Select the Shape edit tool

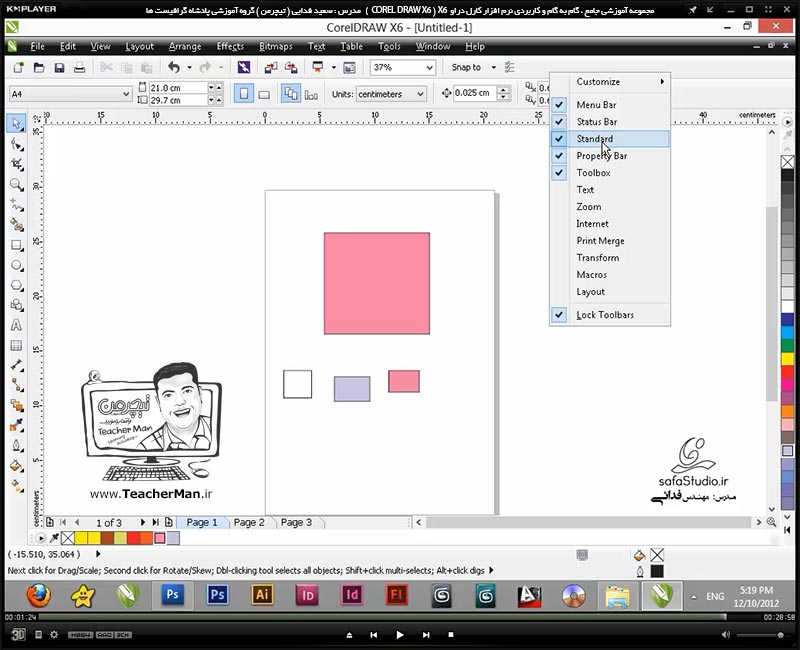(x=16, y=144)
